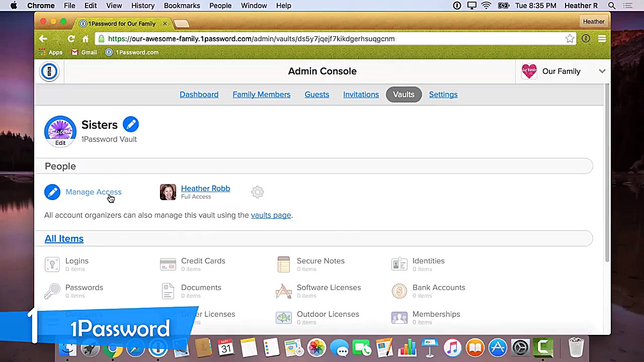Open iTunes from the Dock
This screenshot has width=644, height=362.
pos(452,347)
